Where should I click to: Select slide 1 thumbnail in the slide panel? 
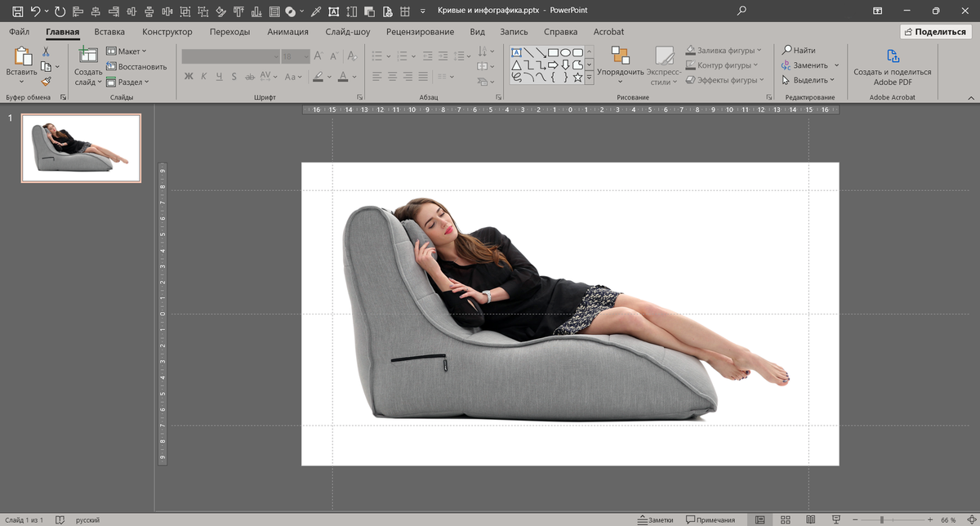tap(80, 148)
